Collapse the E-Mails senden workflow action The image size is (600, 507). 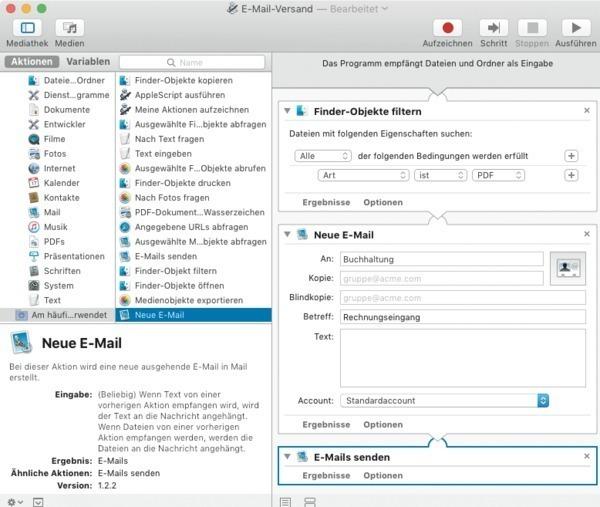[x=287, y=457]
